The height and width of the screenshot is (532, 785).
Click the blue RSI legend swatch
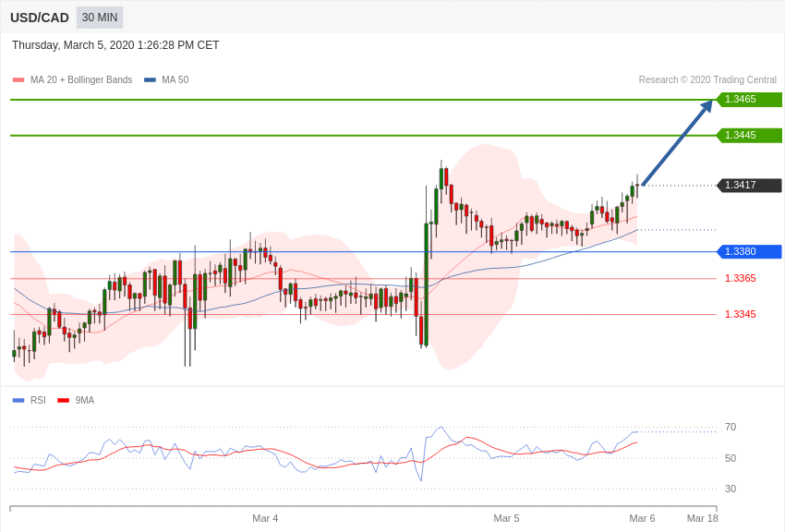pos(18,400)
